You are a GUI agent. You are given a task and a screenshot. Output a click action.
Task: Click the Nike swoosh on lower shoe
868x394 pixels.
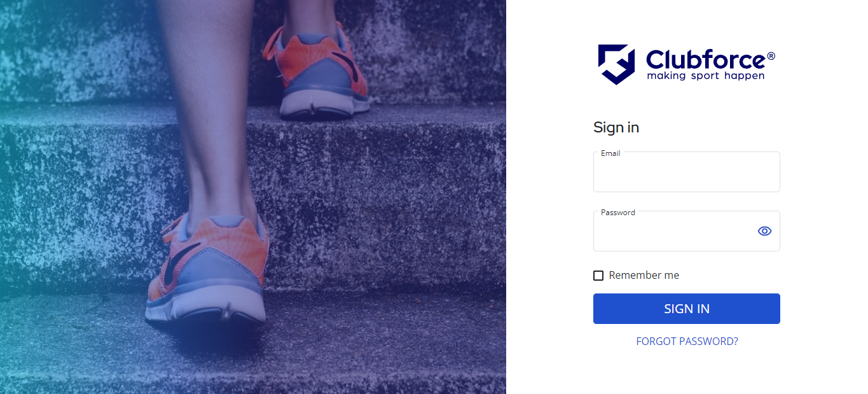(170, 269)
